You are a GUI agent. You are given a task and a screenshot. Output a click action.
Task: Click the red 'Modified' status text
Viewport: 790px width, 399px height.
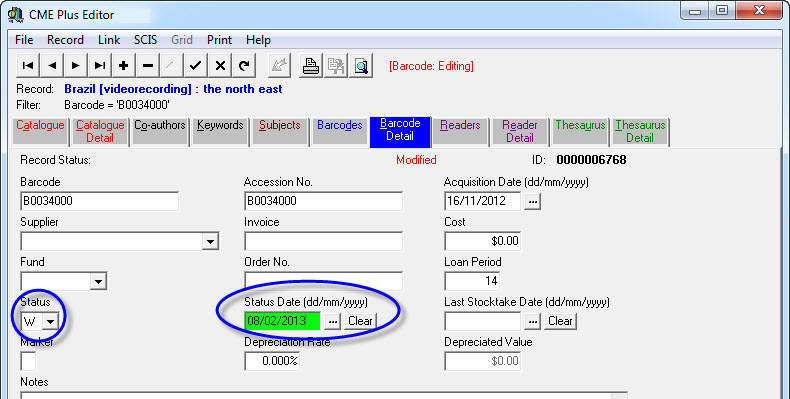pyautogui.click(x=416, y=160)
